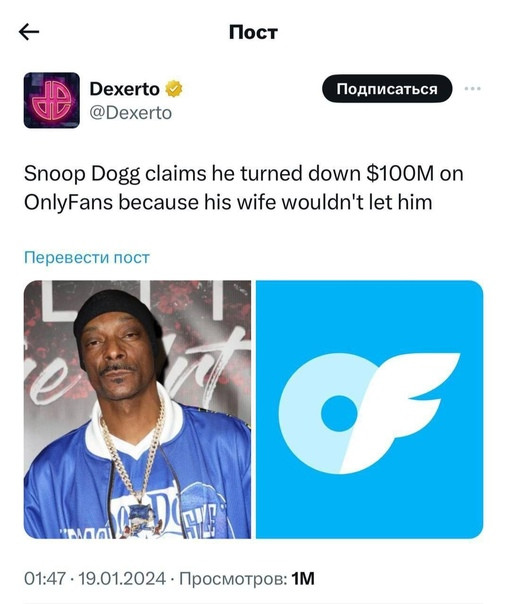Translate post via Перевести пост link
Screen dimensions: 507x604
(87, 257)
